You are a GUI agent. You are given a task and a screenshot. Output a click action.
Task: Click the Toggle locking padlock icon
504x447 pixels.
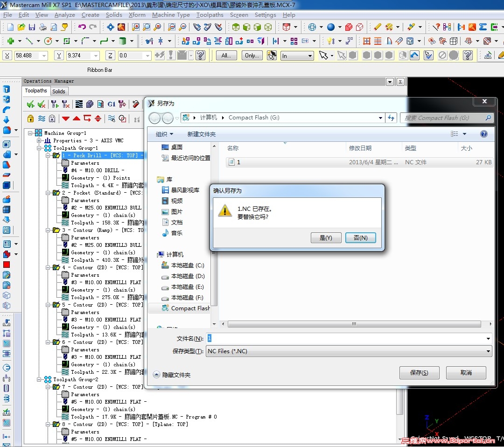tap(30, 119)
